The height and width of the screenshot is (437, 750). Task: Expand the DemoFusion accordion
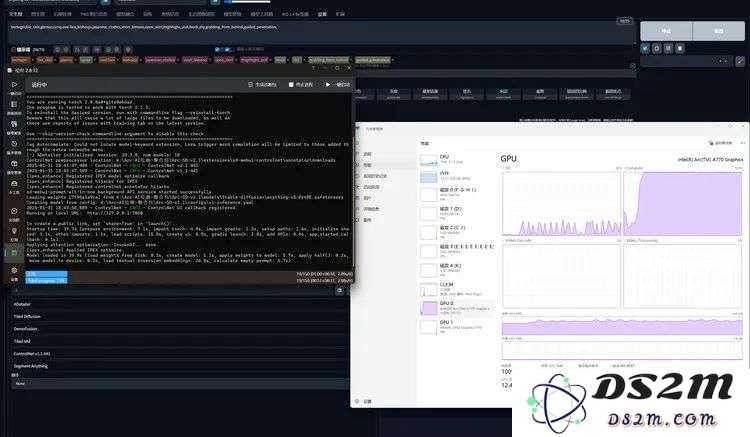179,329
